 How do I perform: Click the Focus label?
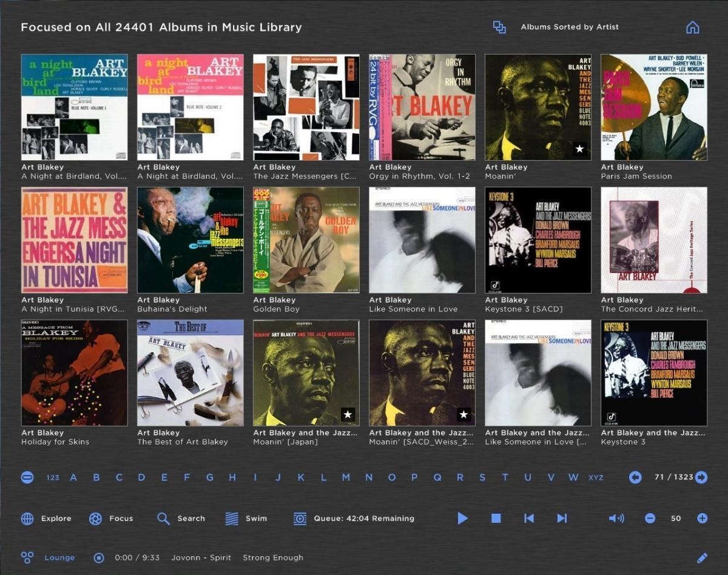pyautogui.click(x=121, y=519)
